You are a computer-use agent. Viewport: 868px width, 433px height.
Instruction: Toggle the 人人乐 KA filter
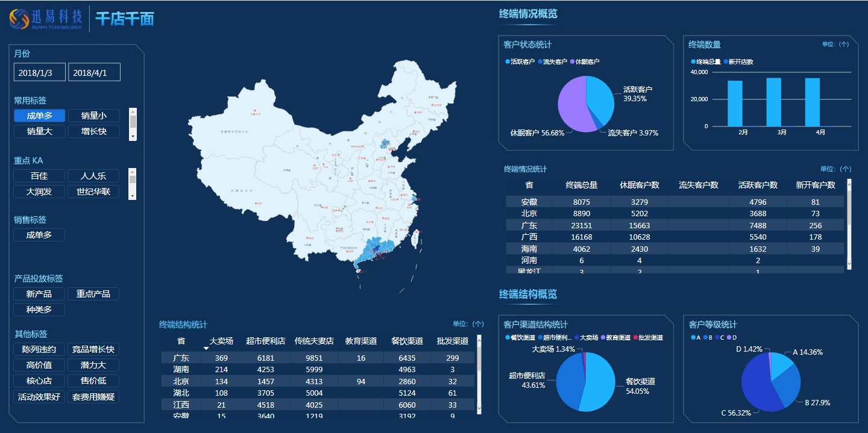coord(93,176)
